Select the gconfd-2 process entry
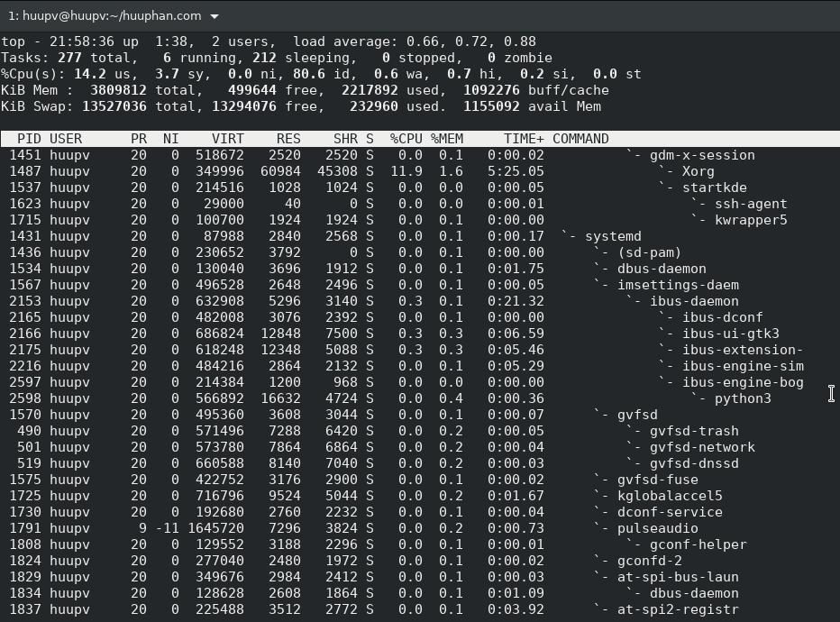This screenshot has height=622, width=840. pos(649,561)
